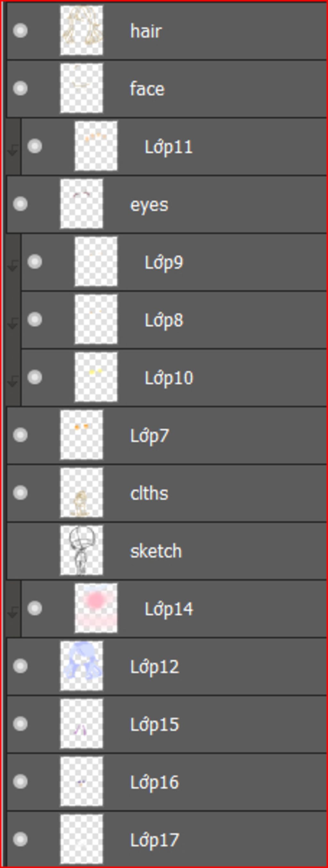
Task: Click the clipping arrow icon beside Lớp10
Action: click(13, 381)
